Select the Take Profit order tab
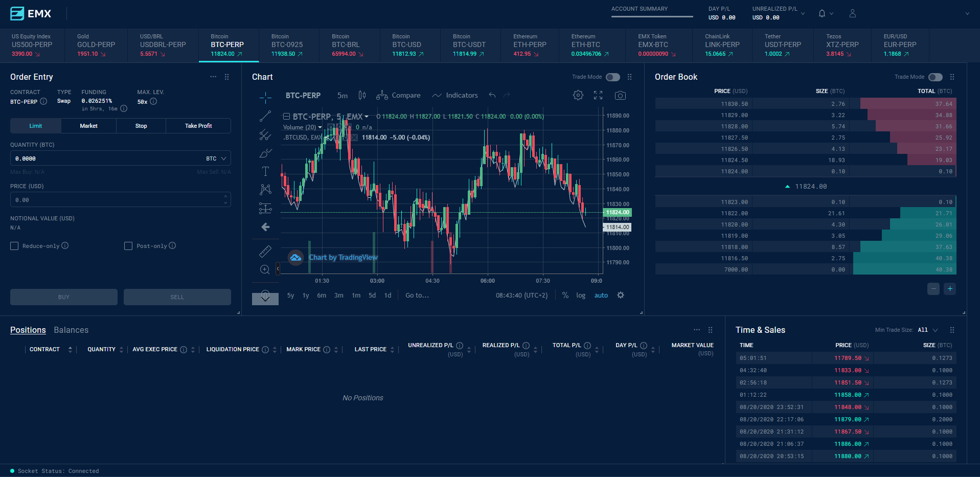 coord(198,126)
